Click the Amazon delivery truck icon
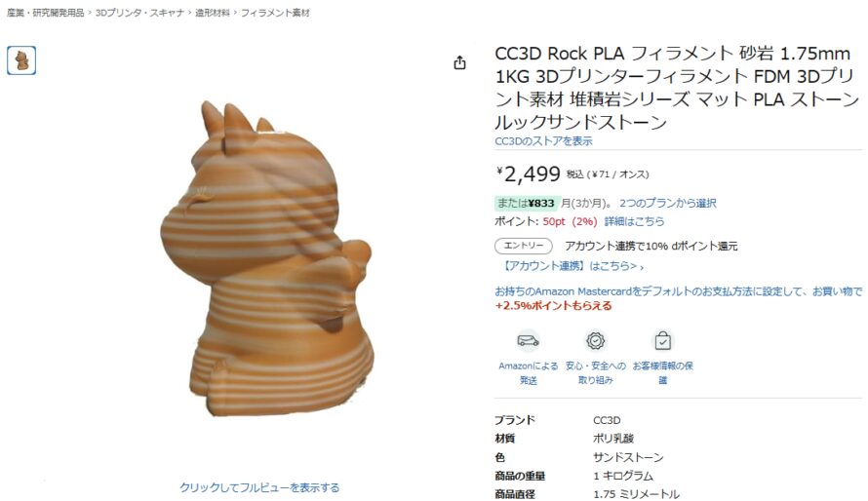This screenshot has height=501, width=868. [528, 340]
